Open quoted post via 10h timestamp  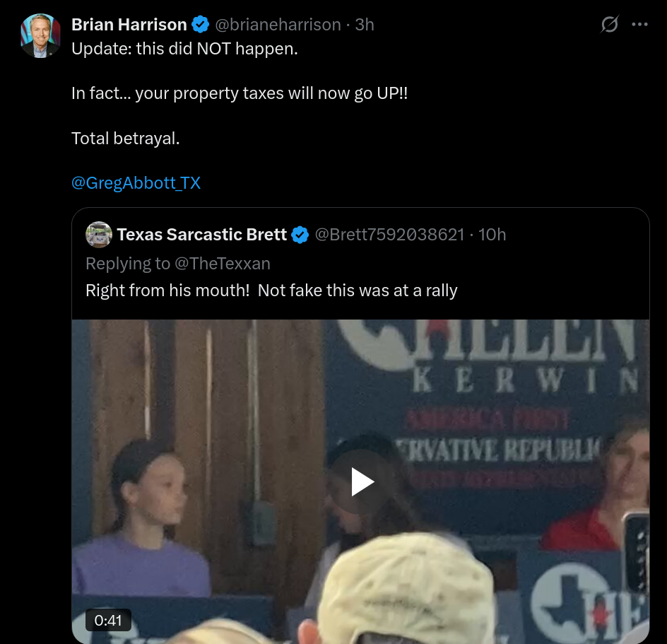click(x=492, y=235)
